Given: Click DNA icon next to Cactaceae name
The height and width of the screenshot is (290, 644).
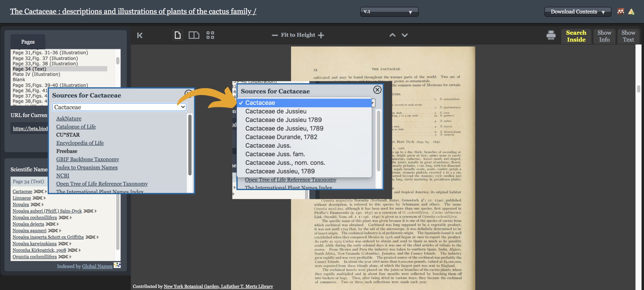Looking at the screenshot, I should (39, 192).
